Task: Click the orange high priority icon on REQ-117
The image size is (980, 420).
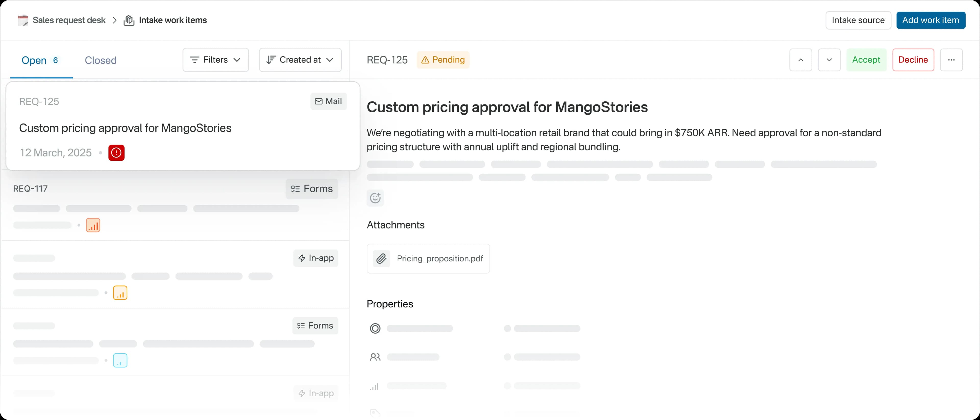Action: 93,225
